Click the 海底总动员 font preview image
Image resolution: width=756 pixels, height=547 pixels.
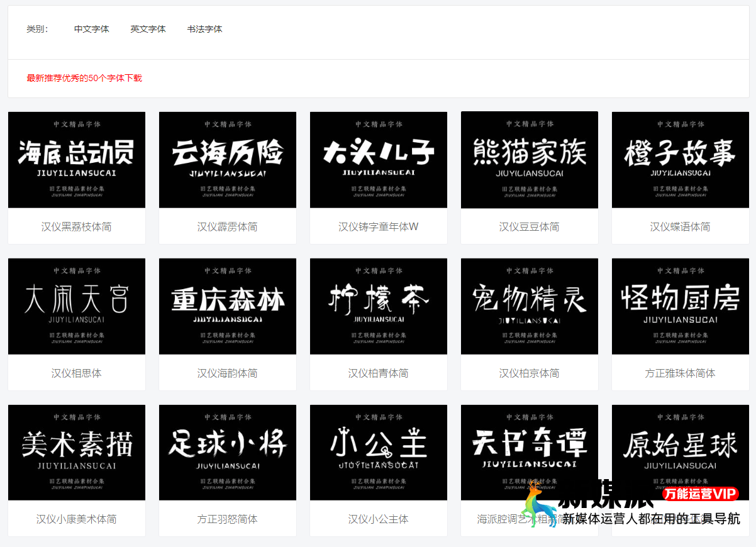76,159
